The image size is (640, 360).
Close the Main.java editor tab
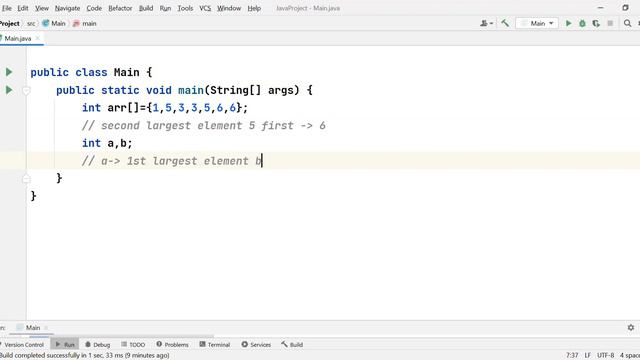pyautogui.click(x=38, y=38)
